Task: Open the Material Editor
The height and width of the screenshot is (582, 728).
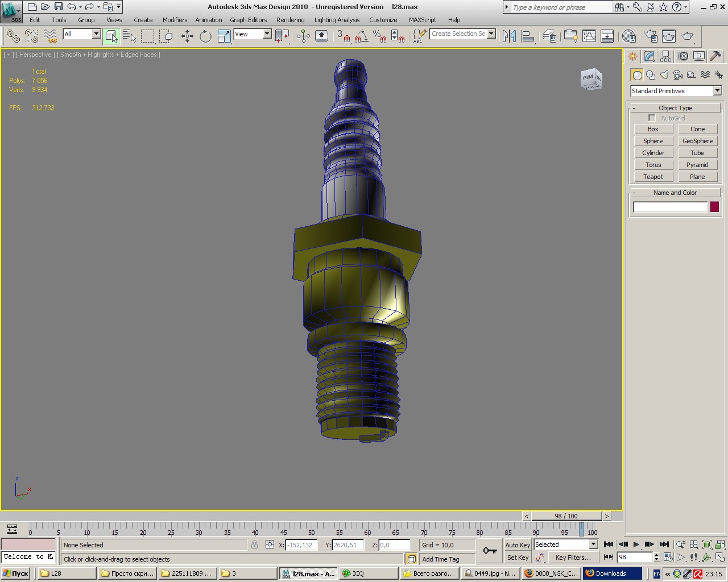Action: pos(628,36)
